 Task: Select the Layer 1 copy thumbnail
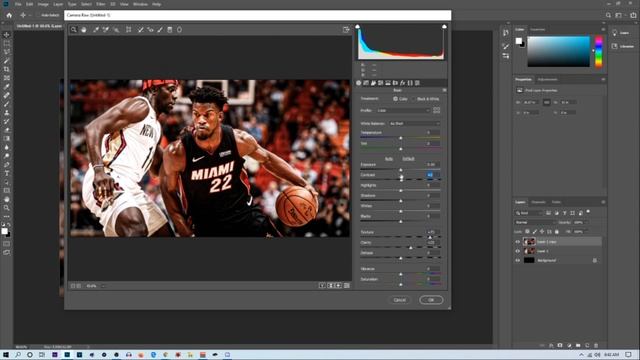(x=529, y=242)
